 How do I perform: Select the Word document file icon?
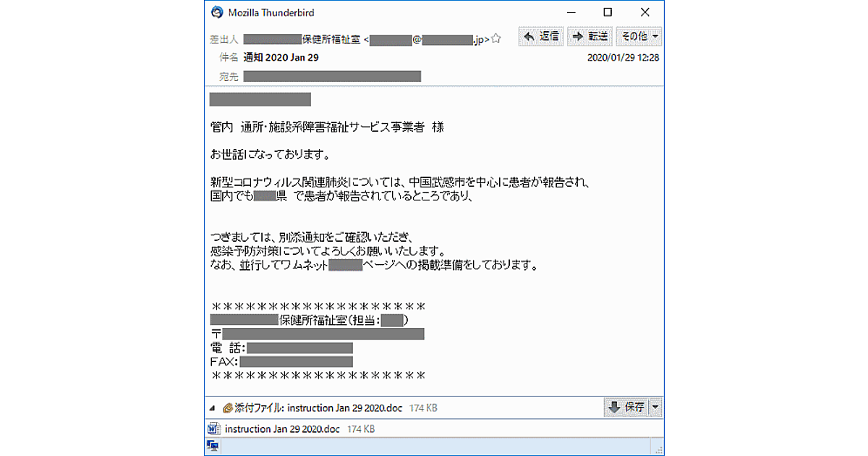tap(214, 428)
